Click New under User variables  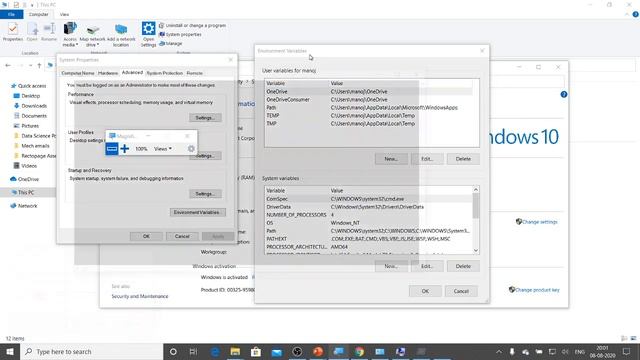coord(391,159)
